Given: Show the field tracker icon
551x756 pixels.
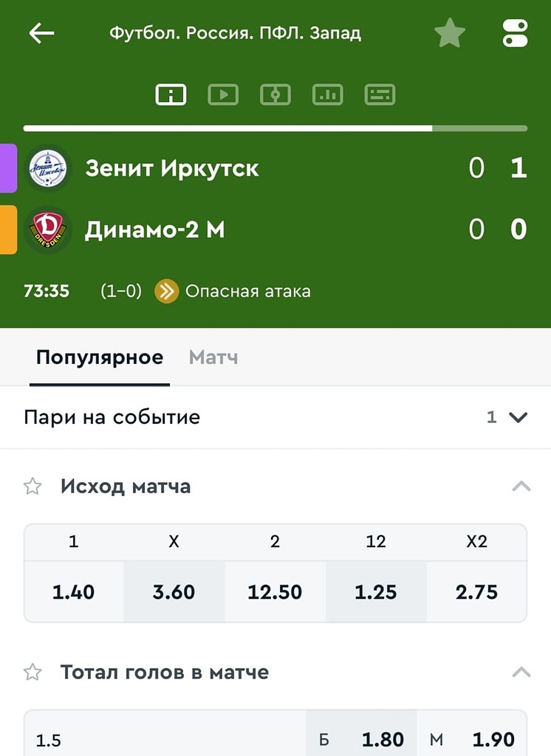Looking at the screenshot, I should tap(275, 94).
